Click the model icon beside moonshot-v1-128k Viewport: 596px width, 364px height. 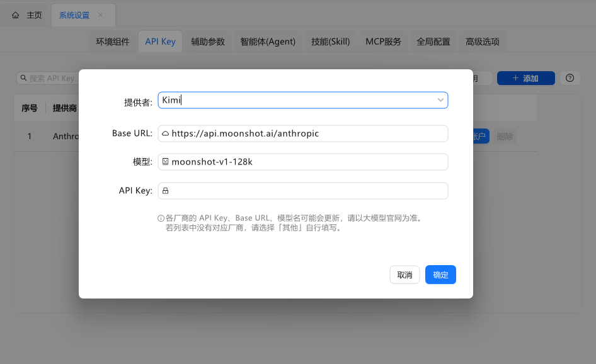166,162
